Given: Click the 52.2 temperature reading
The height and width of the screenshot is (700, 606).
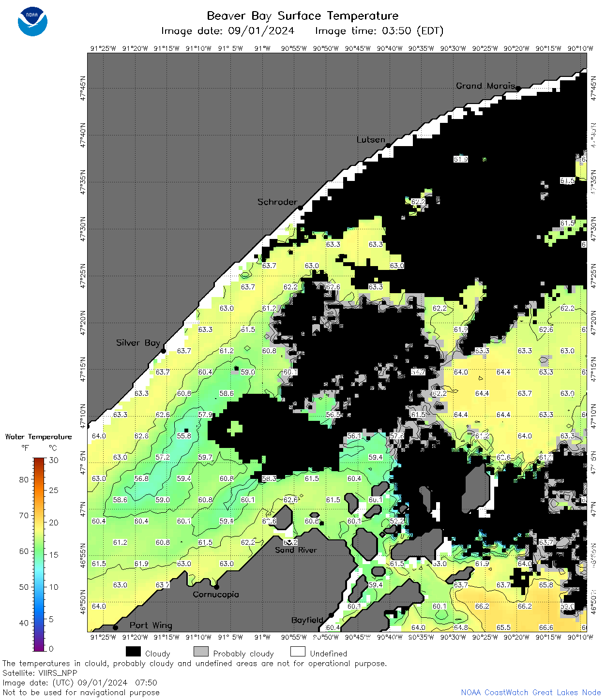Looking at the screenshot, I should click(397, 521).
